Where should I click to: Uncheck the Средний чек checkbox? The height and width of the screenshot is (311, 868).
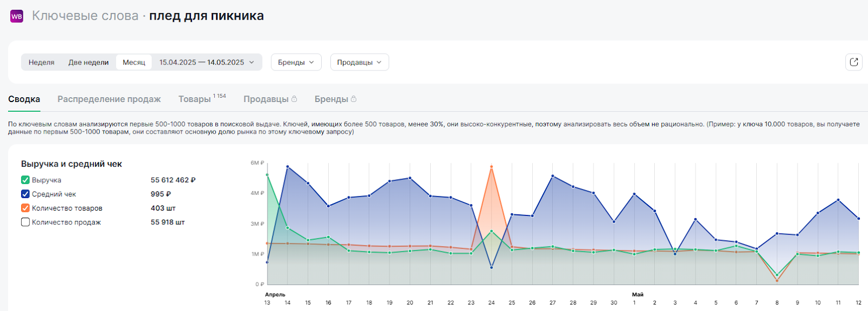pyautogui.click(x=25, y=194)
